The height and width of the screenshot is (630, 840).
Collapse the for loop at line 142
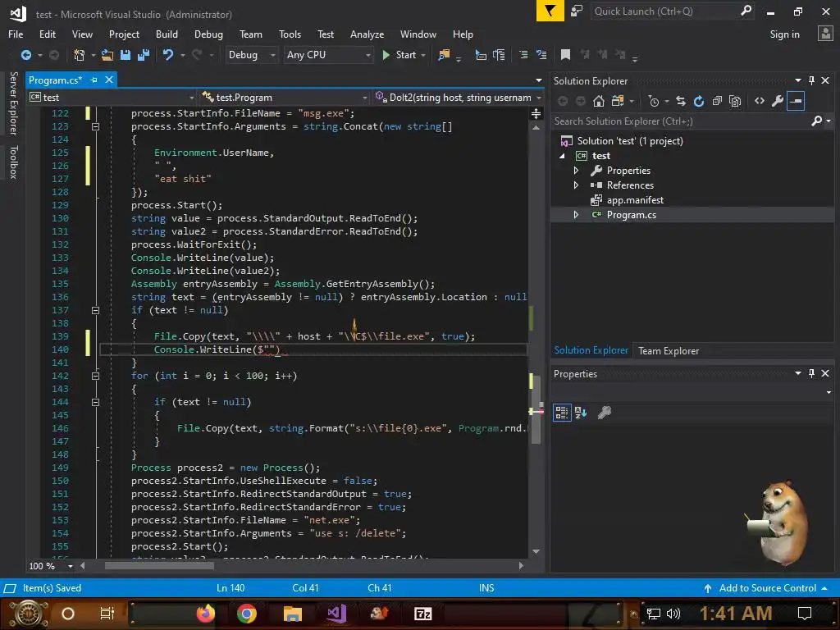pyautogui.click(x=95, y=376)
